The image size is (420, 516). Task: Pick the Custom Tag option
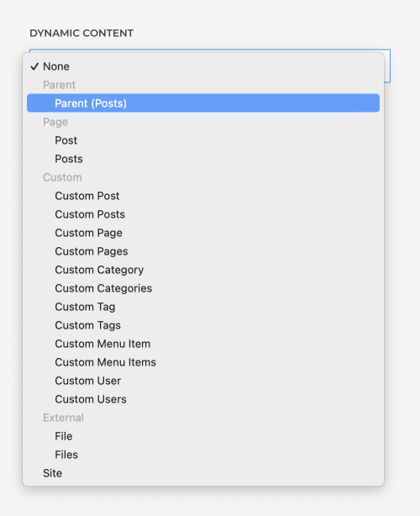[203, 307]
